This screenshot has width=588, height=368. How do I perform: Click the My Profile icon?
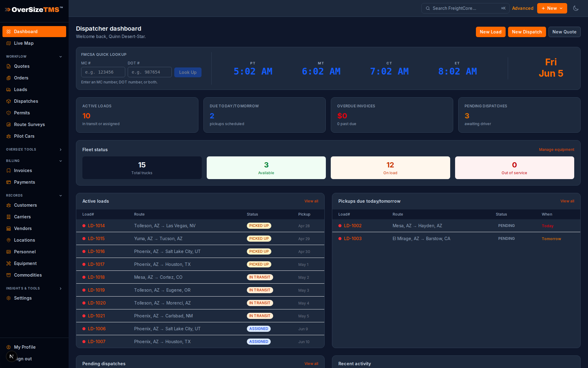(9, 347)
